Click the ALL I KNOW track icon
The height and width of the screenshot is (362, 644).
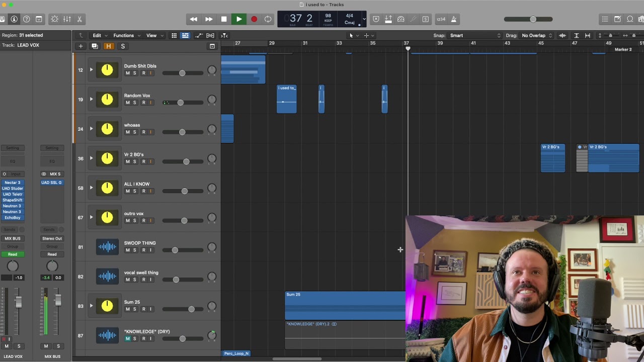(x=107, y=188)
